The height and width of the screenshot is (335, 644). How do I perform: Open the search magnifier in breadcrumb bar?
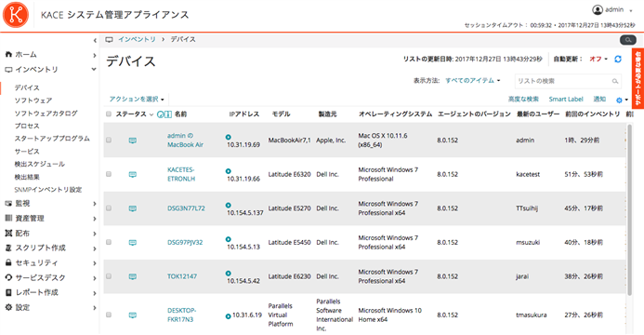click(x=628, y=40)
